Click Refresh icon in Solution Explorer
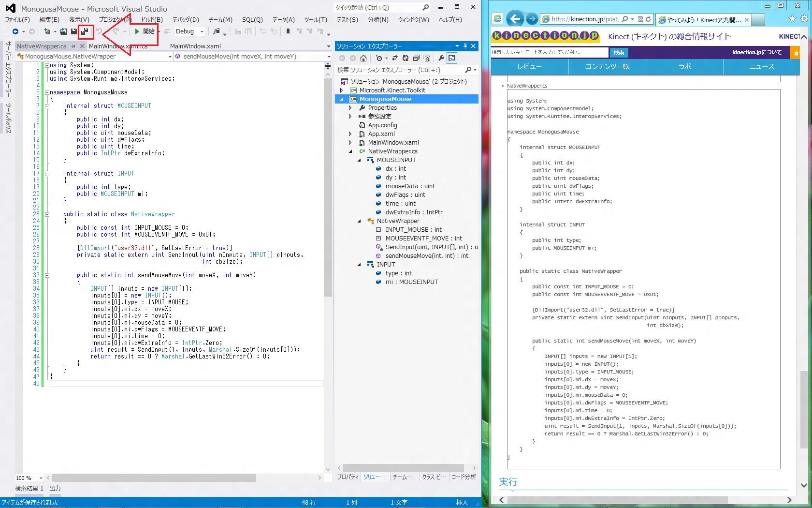812x508 pixels. [x=405, y=58]
